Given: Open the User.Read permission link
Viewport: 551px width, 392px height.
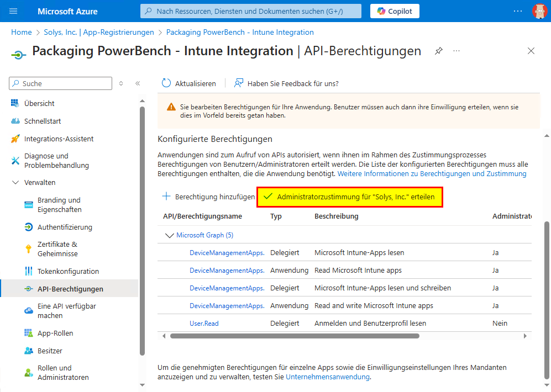Looking at the screenshot, I should point(204,323).
